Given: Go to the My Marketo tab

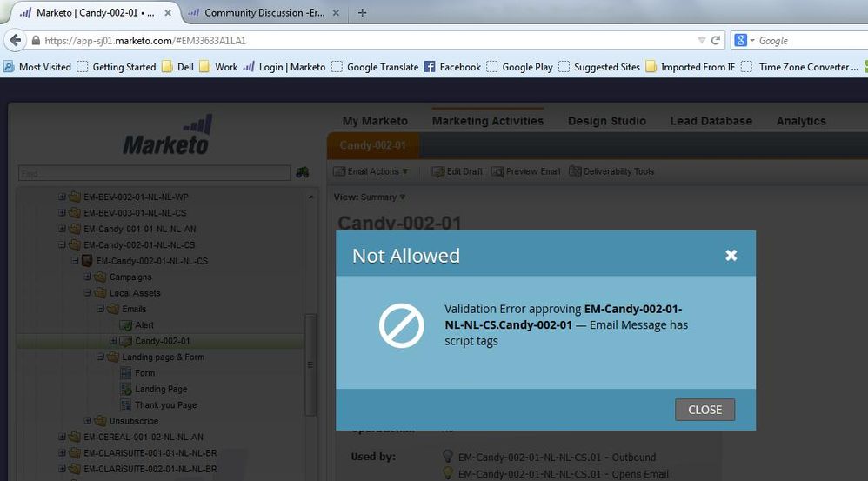Looking at the screenshot, I should 375,121.
